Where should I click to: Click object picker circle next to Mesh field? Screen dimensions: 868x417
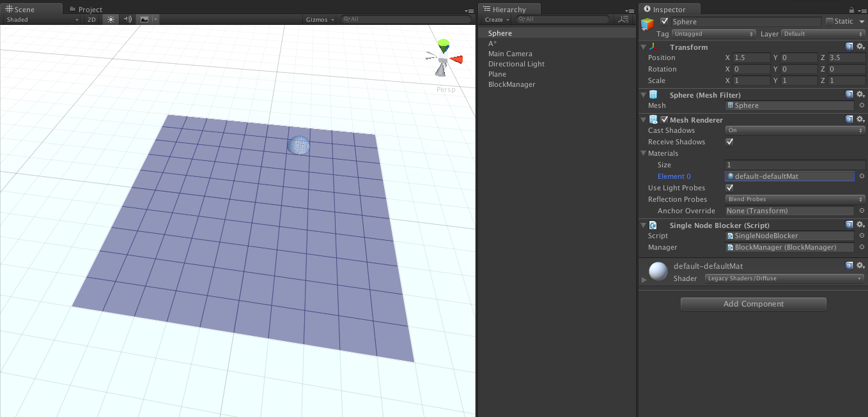pyautogui.click(x=862, y=106)
